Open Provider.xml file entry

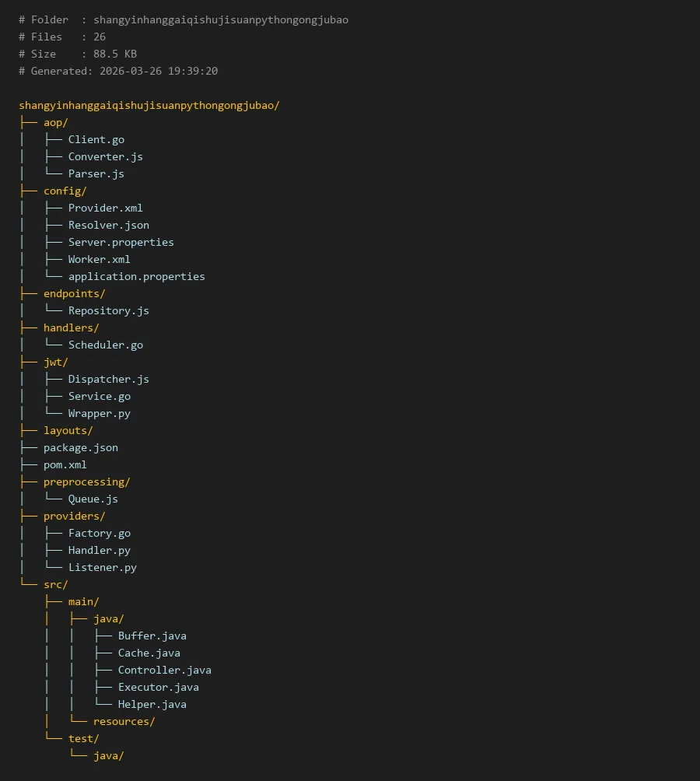pos(105,208)
